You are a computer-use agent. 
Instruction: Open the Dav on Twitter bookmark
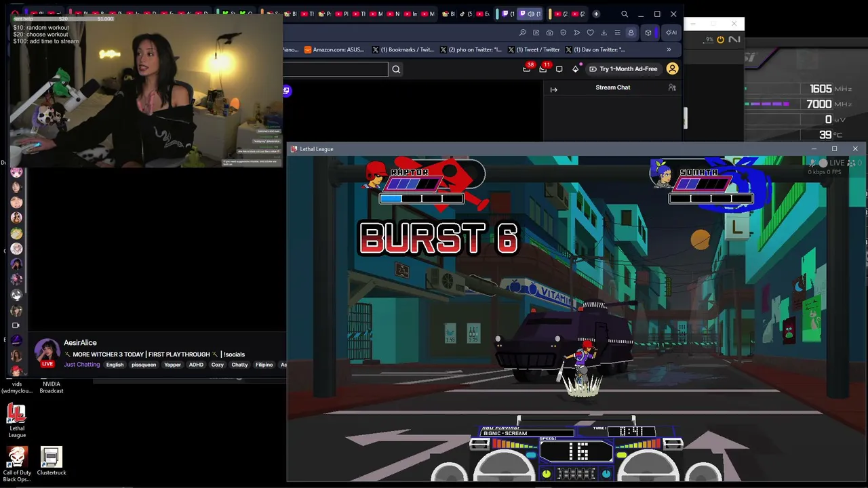point(594,49)
